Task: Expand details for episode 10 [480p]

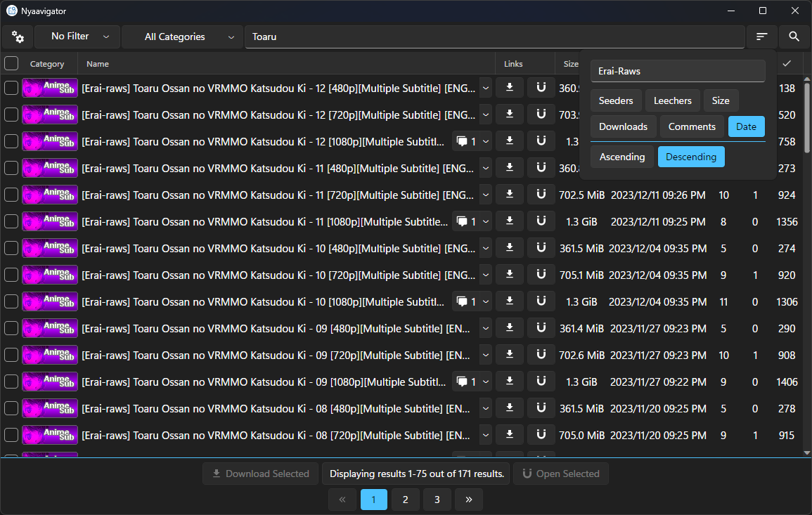Action: point(486,249)
